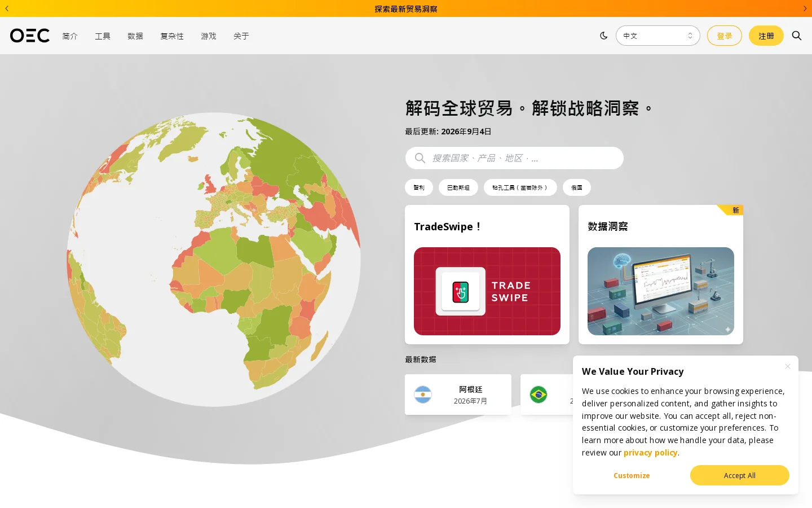The width and height of the screenshot is (812, 508).
Task: Click the 注册 register button
Action: coord(766,36)
